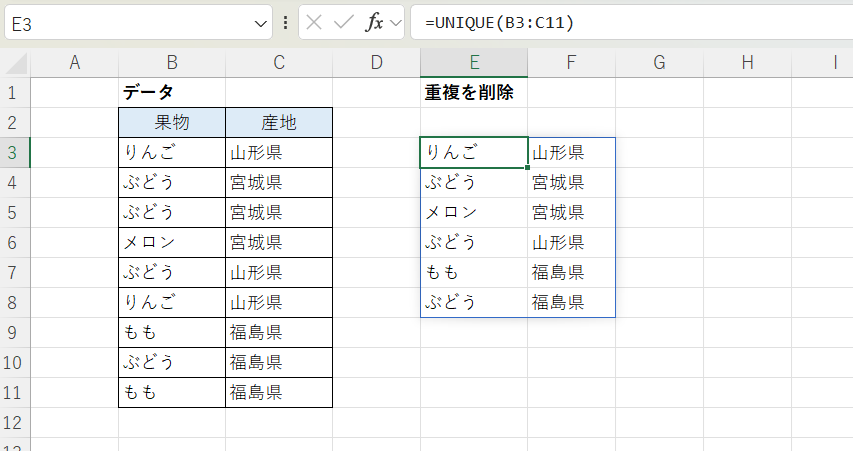Click cell E8 containing ぶどう
853x451 pixels.
pyautogui.click(x=474, y=302)
